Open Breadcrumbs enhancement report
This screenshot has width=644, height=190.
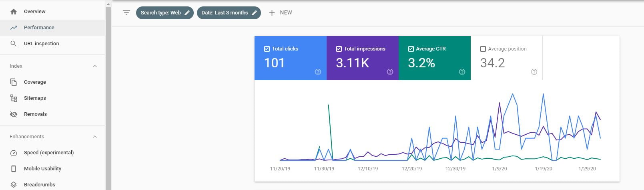[x=52, y=184]
